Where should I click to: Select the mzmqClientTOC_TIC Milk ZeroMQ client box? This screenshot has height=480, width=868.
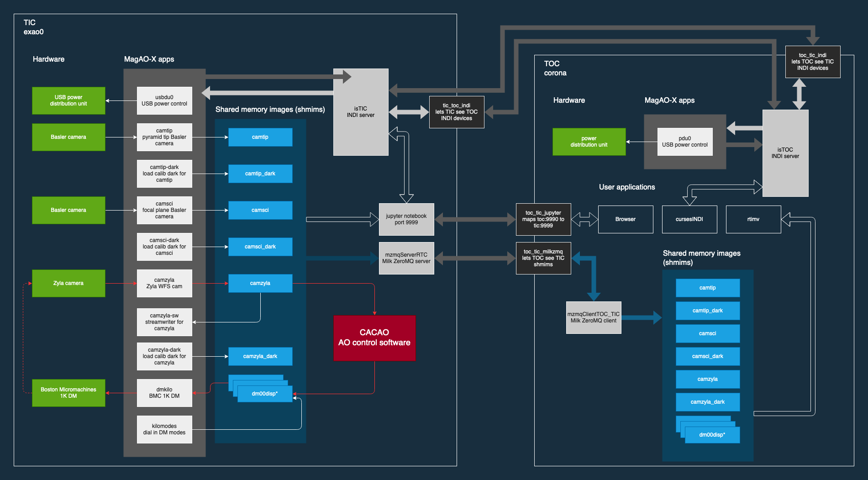click(594, 317)
